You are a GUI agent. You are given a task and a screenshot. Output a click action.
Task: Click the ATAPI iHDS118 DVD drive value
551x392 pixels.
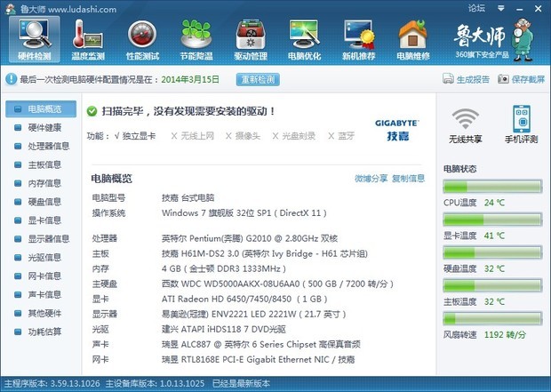click(x=224, y=330)
